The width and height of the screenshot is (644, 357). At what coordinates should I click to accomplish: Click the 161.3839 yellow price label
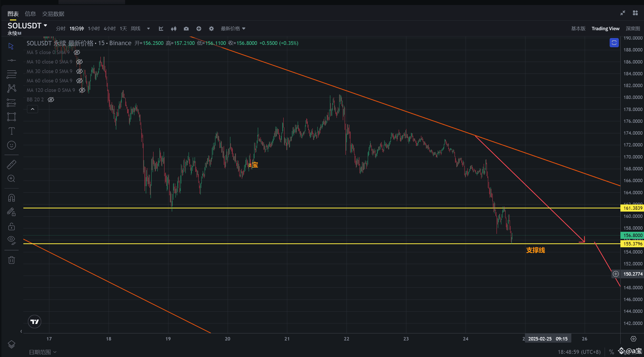coord(632,208)
